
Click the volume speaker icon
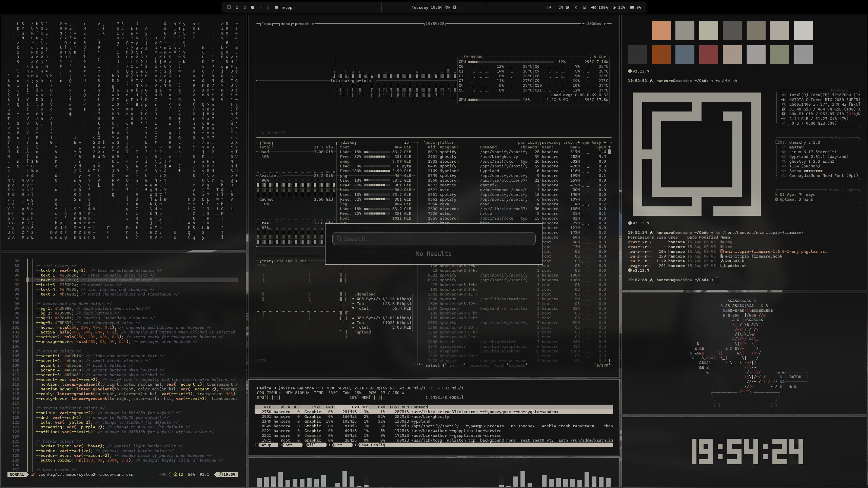point(593,7)
